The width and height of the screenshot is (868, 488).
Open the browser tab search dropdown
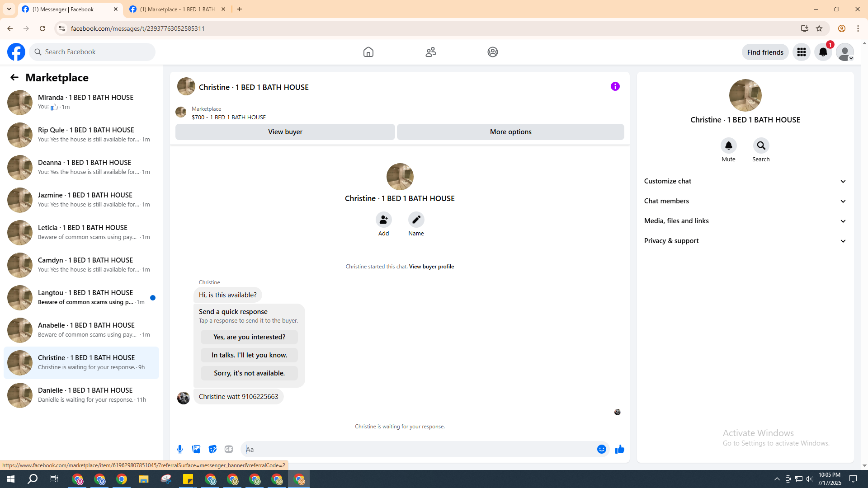pyautogui.click(x=9, y=9)
